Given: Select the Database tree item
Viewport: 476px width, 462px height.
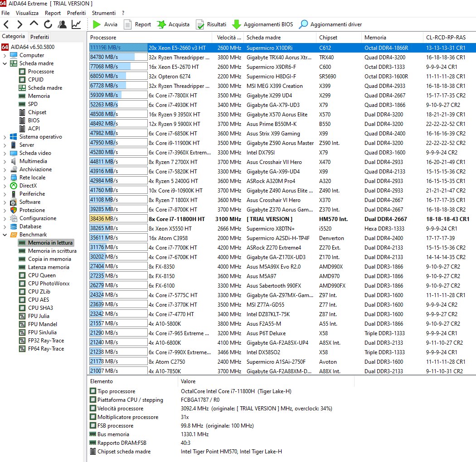Looking at the screenshot, I should click(30, 226).
